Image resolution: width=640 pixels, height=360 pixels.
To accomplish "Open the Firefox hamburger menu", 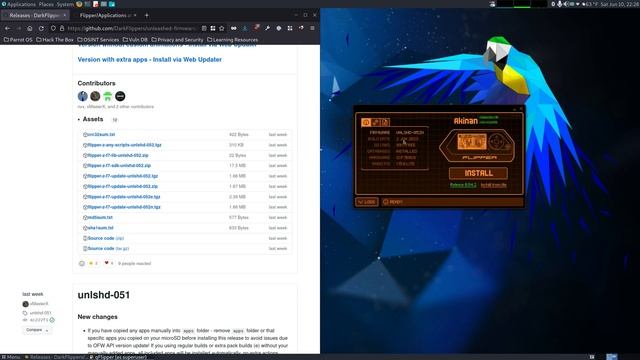I will 312,28.
